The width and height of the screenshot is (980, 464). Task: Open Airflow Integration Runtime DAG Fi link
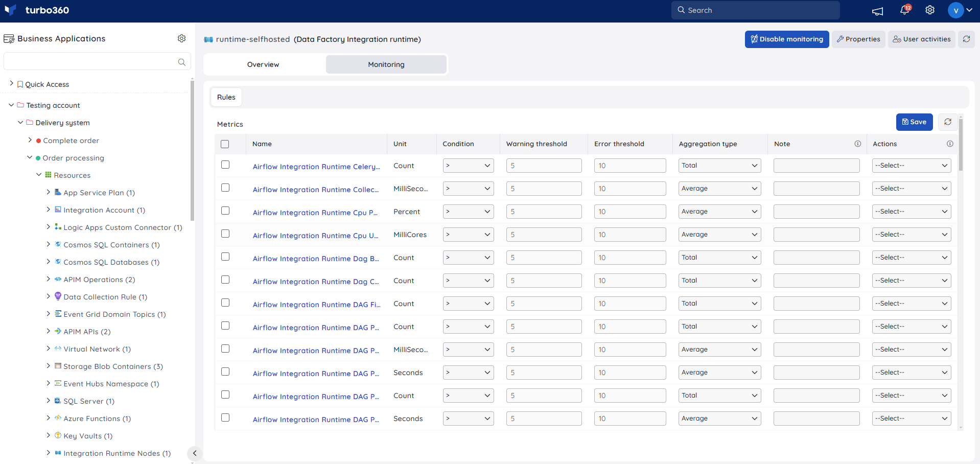(x=316, y=305)
